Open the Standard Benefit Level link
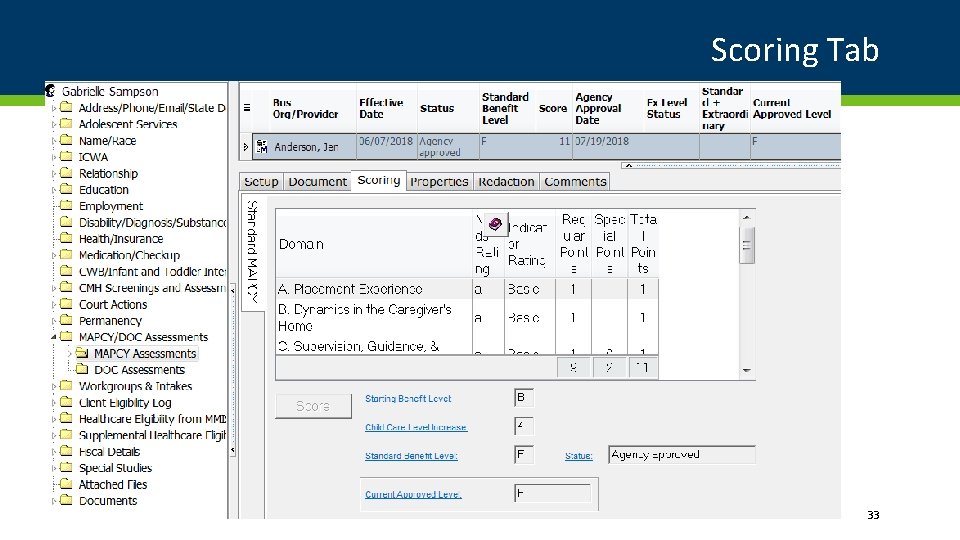This screenshot has width=960, height=540. 411,456
